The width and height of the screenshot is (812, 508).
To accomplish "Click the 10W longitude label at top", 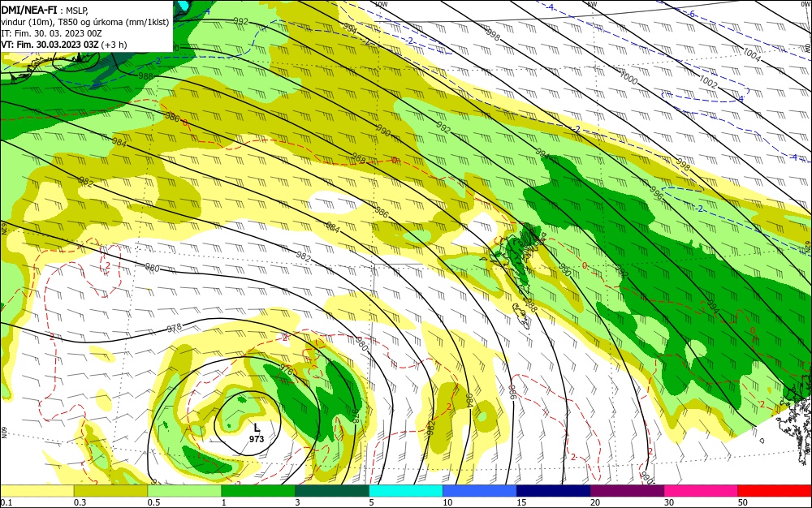I will tap(381, 4).
